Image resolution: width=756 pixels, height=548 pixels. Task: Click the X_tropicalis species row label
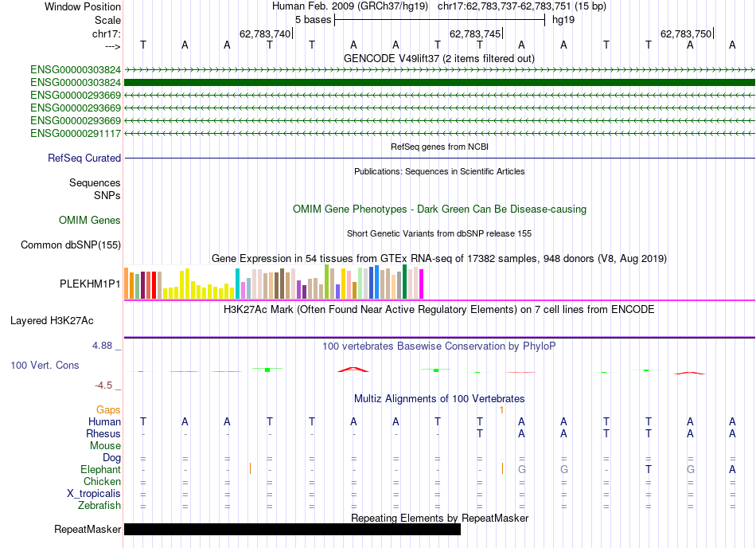[x=94, y=494]
